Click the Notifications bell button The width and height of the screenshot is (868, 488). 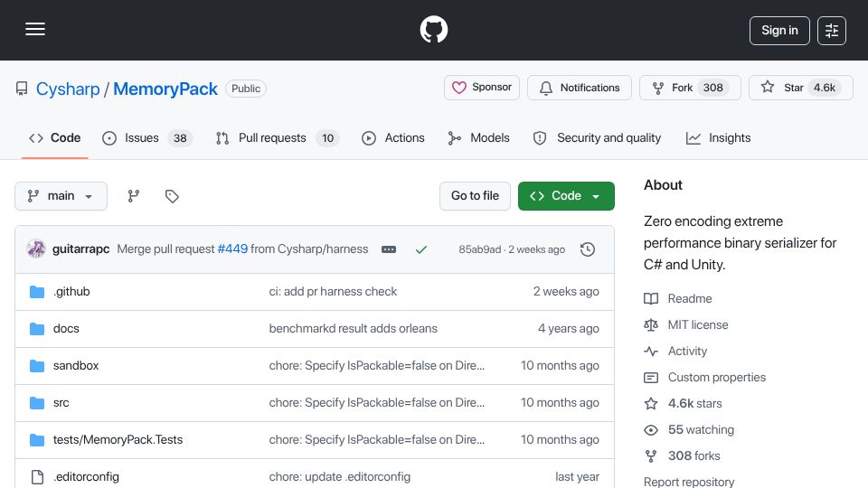pyautogui.click(x=579, y=88)
